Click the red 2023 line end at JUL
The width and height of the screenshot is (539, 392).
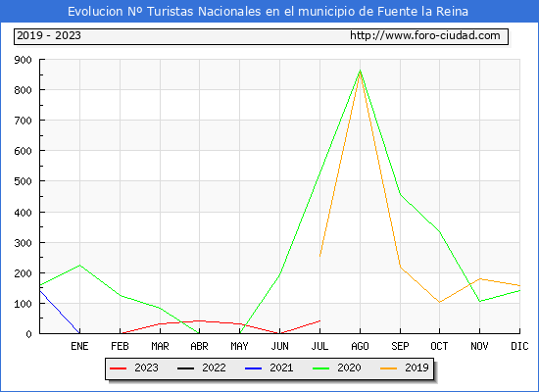pyautogui.click(x=319, y=320)
